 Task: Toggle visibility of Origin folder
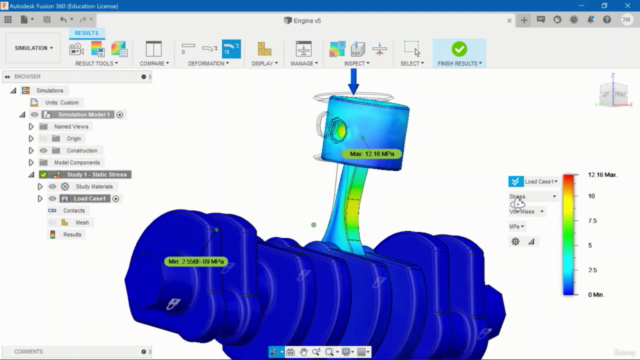[43, 139]
